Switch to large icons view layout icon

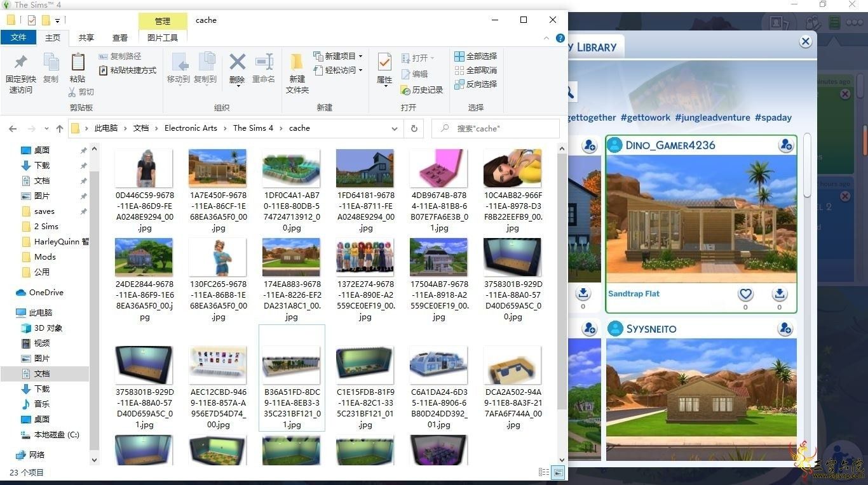[558, 472]
